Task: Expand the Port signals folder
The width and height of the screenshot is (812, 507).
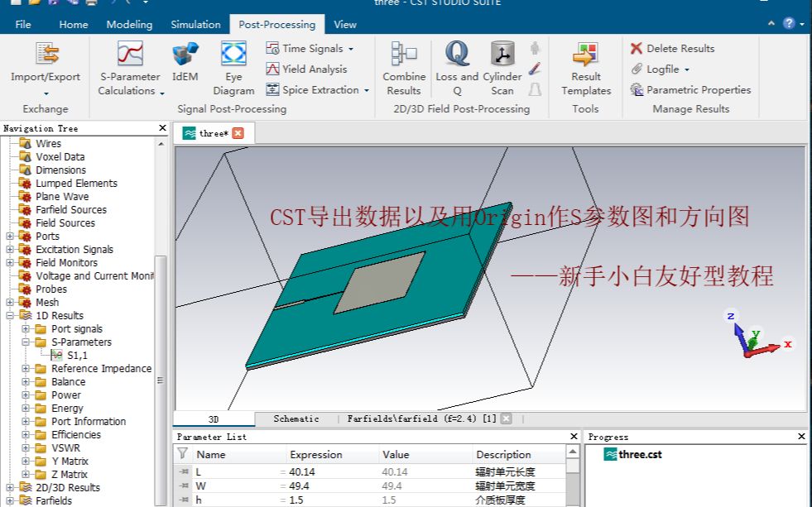Action: [26, 328]
